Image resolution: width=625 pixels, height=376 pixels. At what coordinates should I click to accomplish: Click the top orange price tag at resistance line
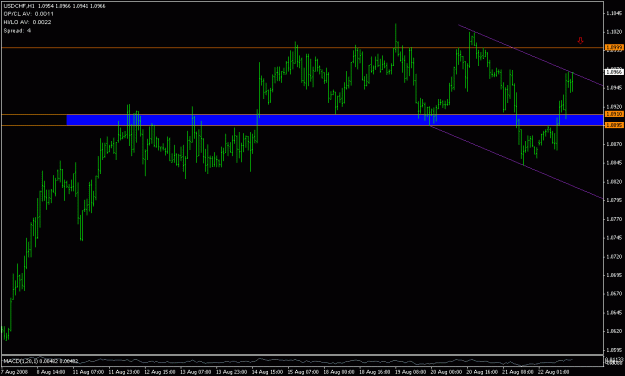coord(614,47)
